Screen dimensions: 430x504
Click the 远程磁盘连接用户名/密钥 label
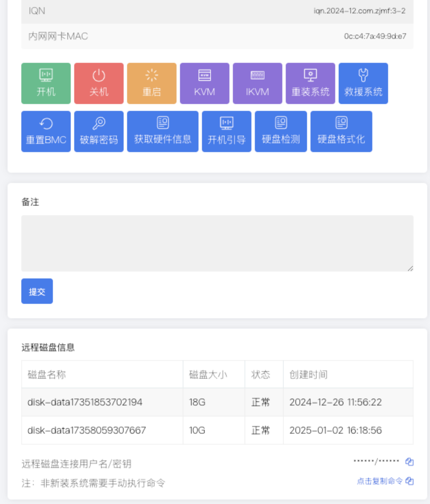76,464
